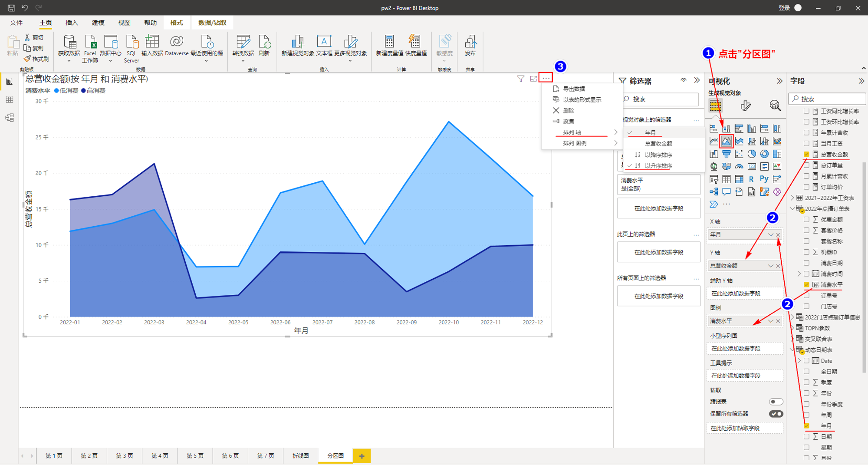This screenshot has height=465, width=868.
Task: Uncheck the 消费水平 field checkbox
Action: point(806,284)
